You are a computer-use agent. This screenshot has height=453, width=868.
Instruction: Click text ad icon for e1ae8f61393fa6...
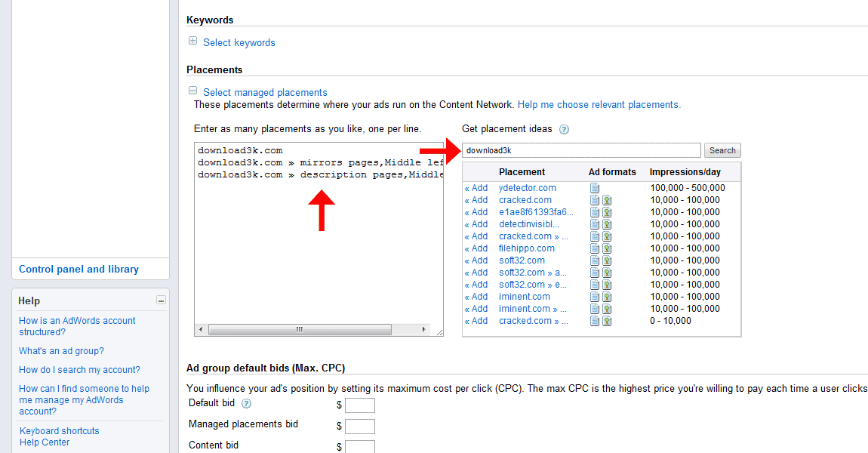coord(595,212)
